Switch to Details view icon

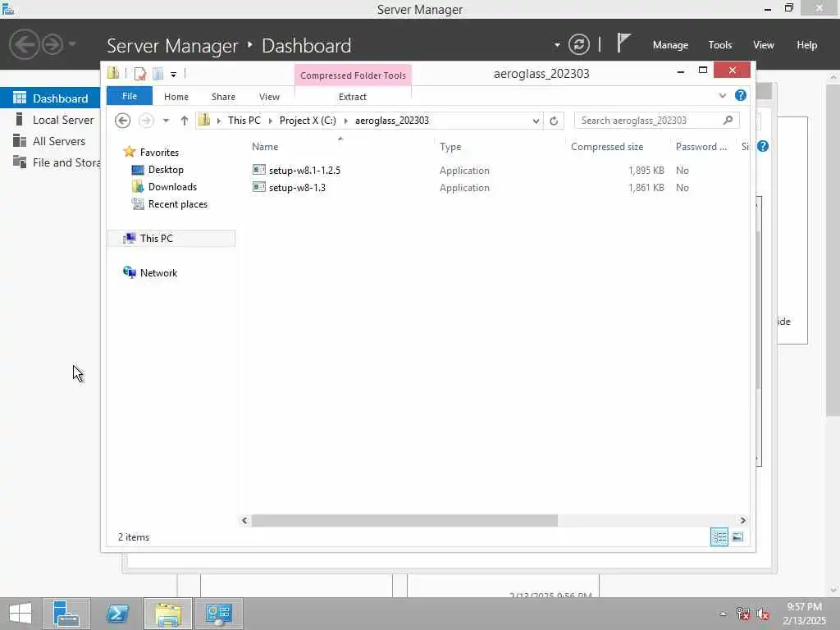click(719, 536)
